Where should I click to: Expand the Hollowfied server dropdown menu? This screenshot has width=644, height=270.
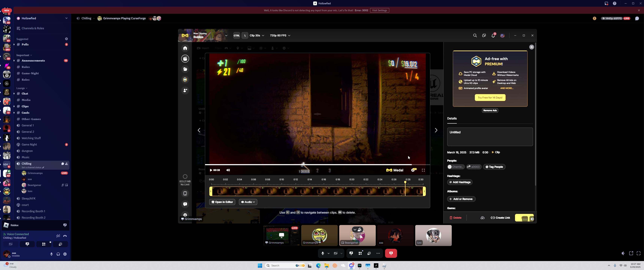pyautogui.click(x=66, y=18)
